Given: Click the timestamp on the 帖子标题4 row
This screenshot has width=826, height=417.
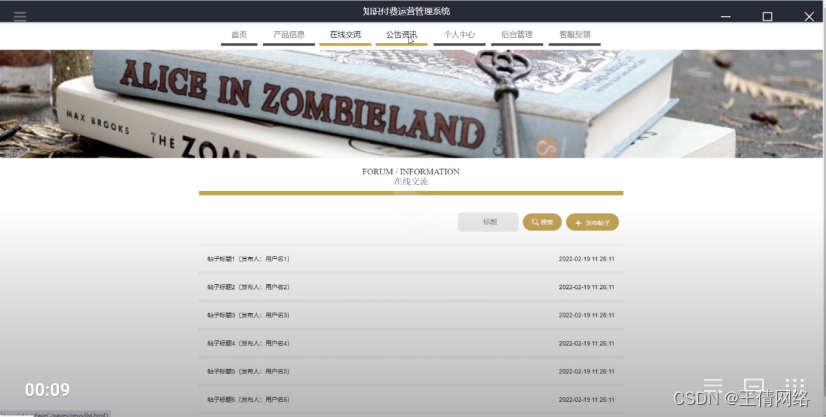Looking at the screenshot, I should click(x=586, y=343).
